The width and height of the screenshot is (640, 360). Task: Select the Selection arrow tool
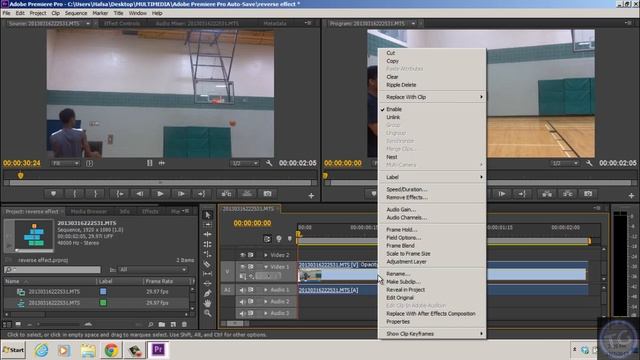(x=208, y=215)
